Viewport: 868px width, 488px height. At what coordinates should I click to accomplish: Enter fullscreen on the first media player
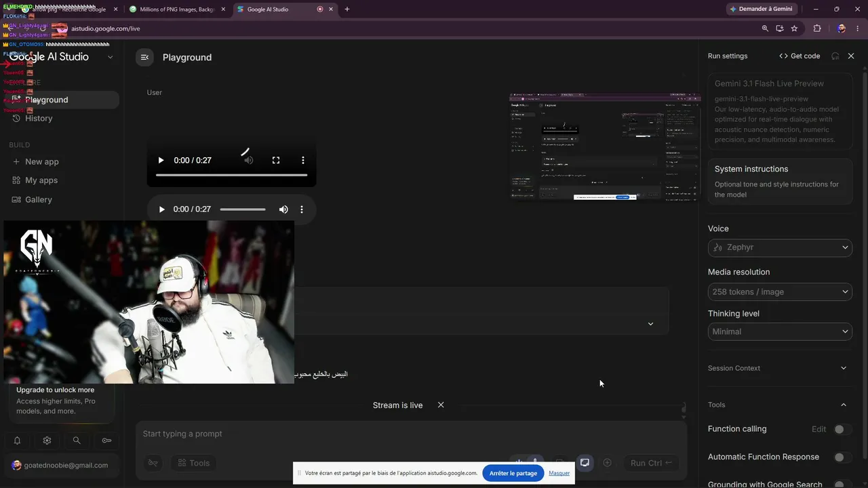pyautogui.click(x=276, y=161)
